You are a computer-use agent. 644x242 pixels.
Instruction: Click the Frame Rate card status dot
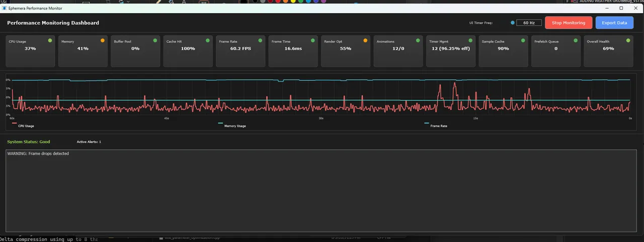[260, 40]
